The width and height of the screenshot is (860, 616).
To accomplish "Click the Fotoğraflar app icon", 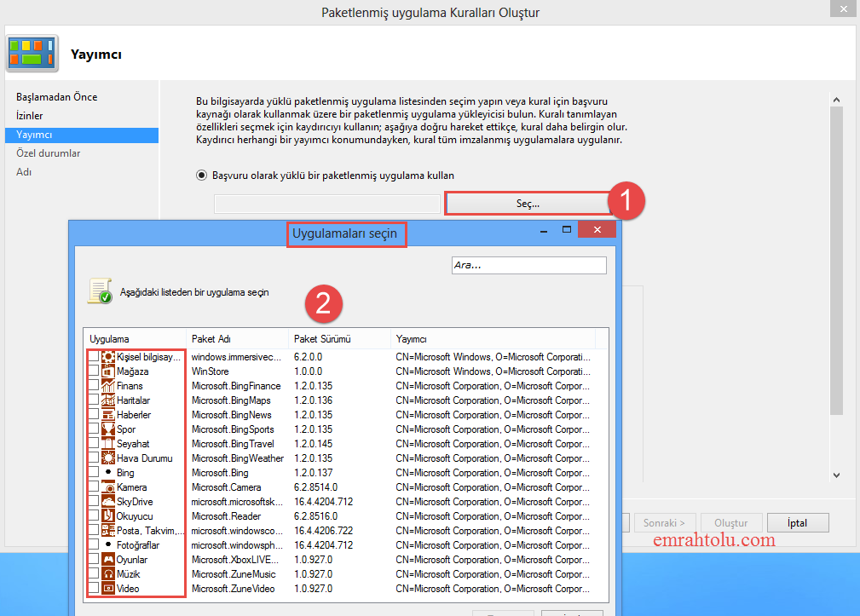I will click(108, 545).
